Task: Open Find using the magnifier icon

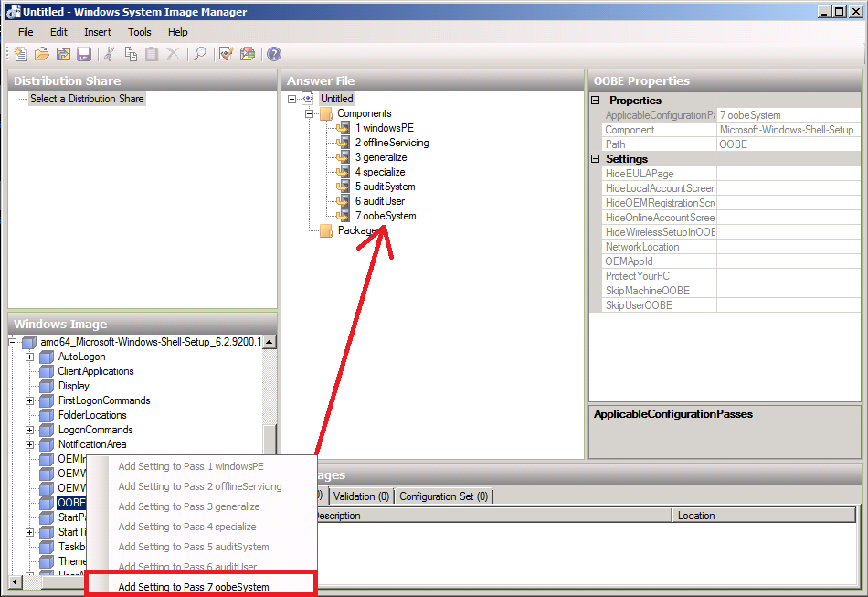Action: point(199,54)
